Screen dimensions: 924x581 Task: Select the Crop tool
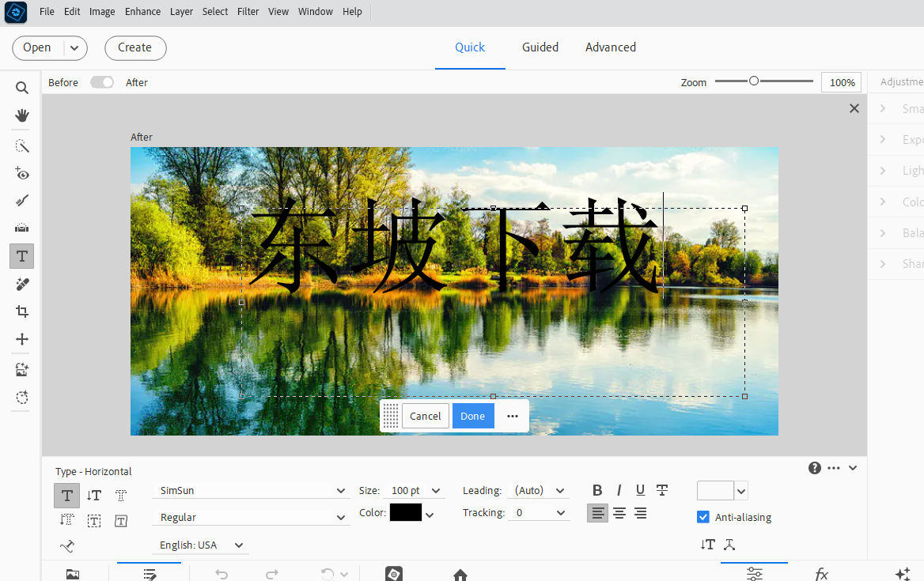point(22,311)
